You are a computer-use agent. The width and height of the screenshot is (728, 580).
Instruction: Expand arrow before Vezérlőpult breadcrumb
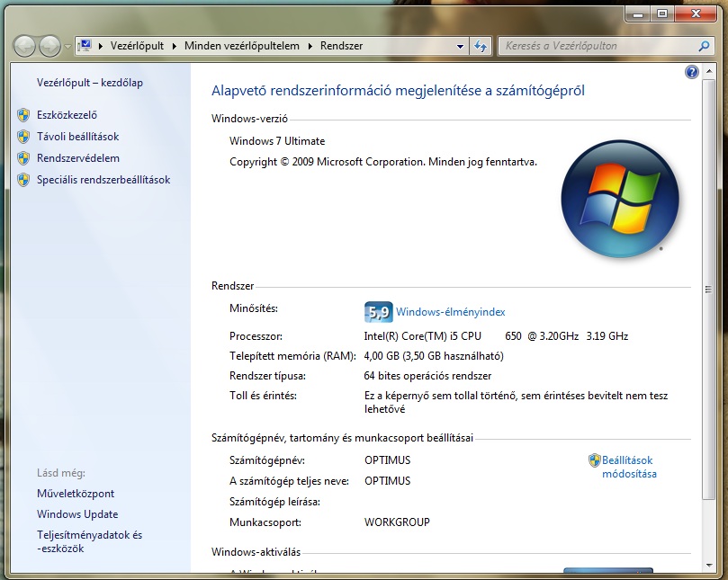pos(100,46)
